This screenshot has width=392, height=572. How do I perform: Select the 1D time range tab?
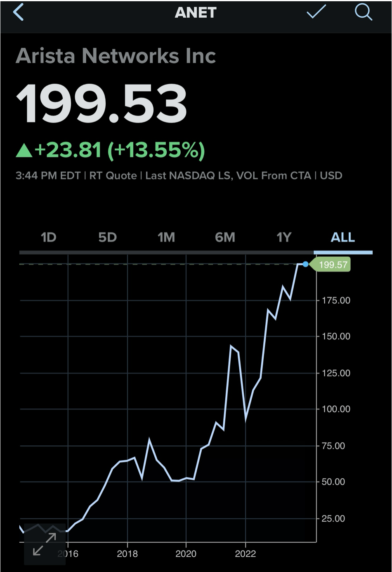tap(48, 237)
